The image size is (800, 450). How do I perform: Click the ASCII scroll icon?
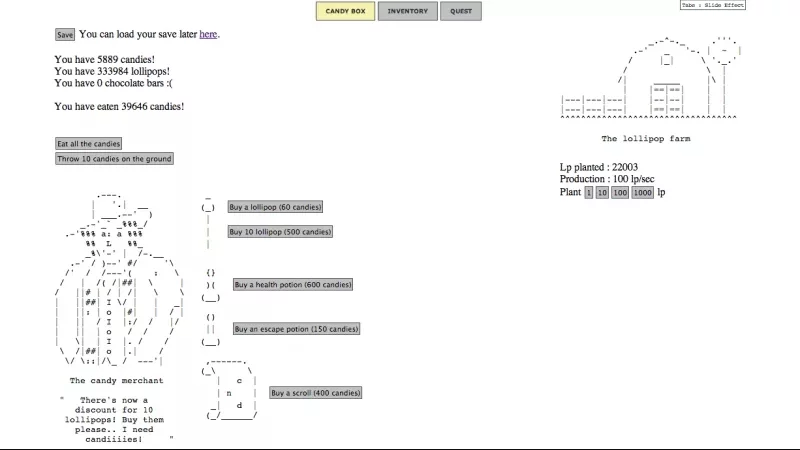click(230, 390)
